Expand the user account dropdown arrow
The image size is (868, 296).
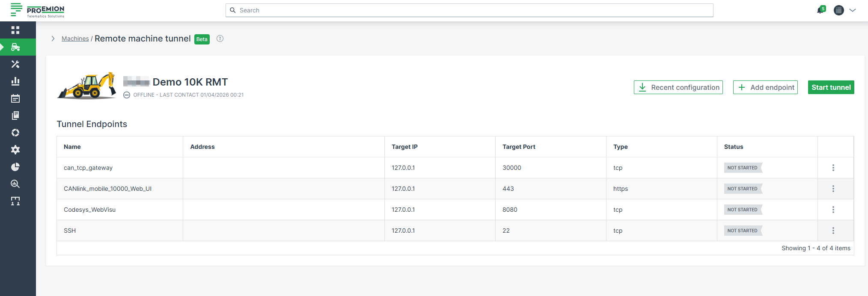pos(853,10)
